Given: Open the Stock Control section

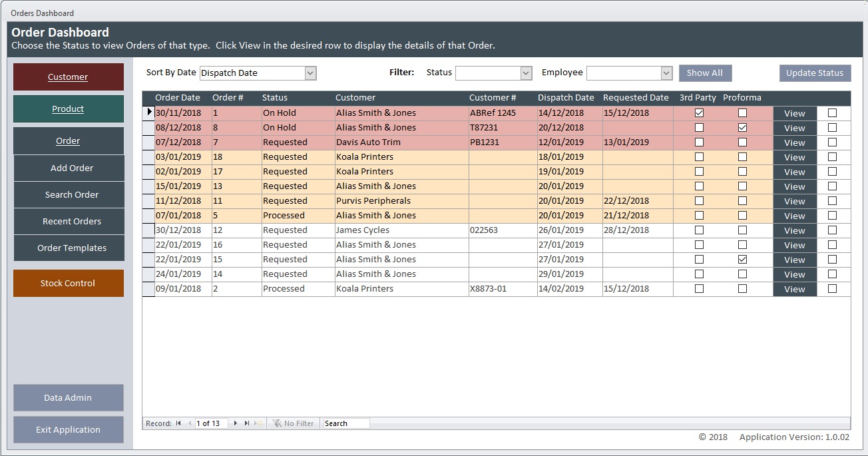Looking at the screenshot, I should click(x=69, y=283).
